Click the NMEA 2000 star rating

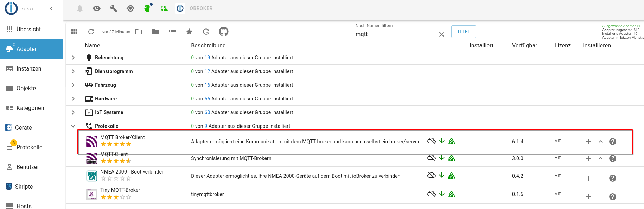tap(116, 178)
